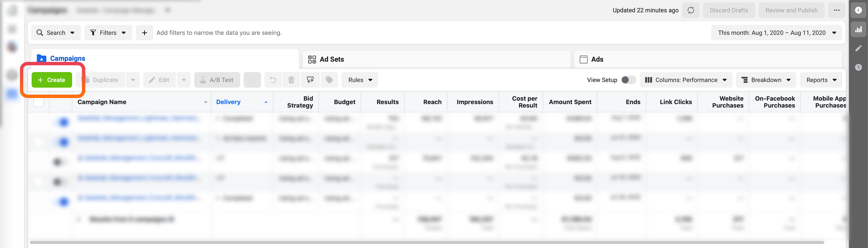Click the undo arrow icon
Image resolution: width=868 pixels, height=248 pixels.
click(273, 80)
